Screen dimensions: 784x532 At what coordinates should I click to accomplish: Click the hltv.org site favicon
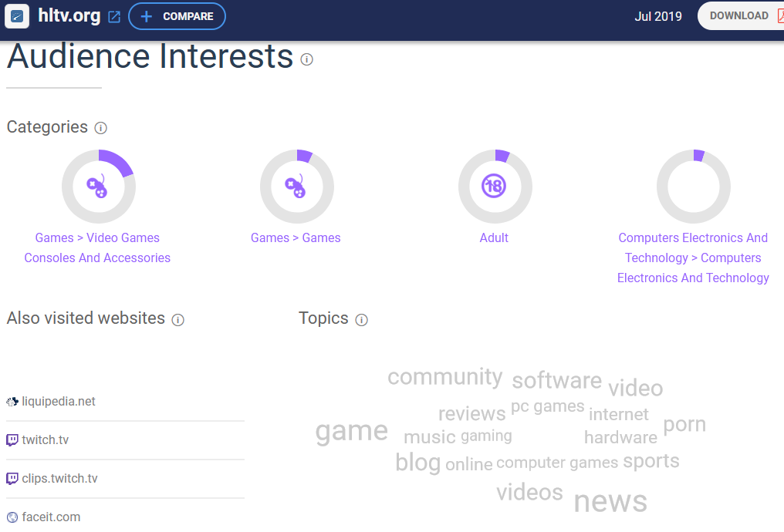click(16, 16)
